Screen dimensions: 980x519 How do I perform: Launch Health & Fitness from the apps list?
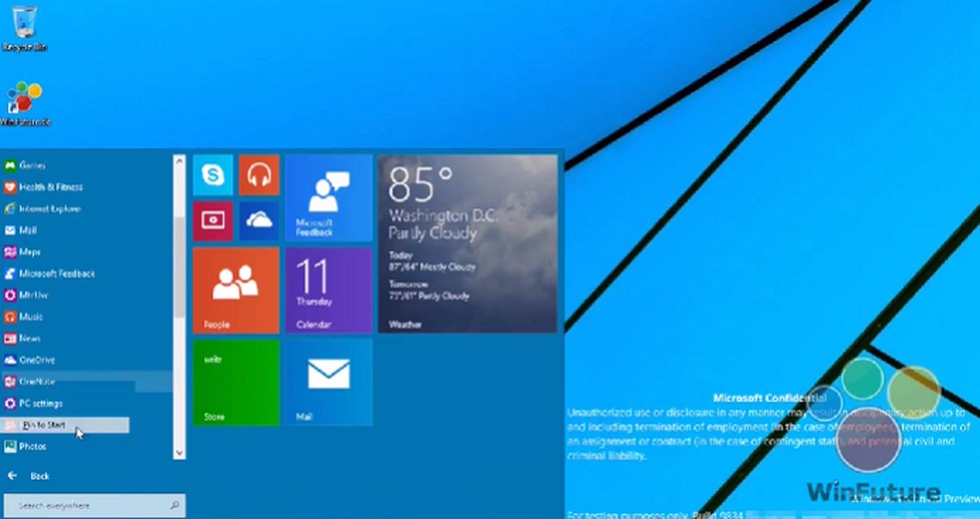(87, 187)
